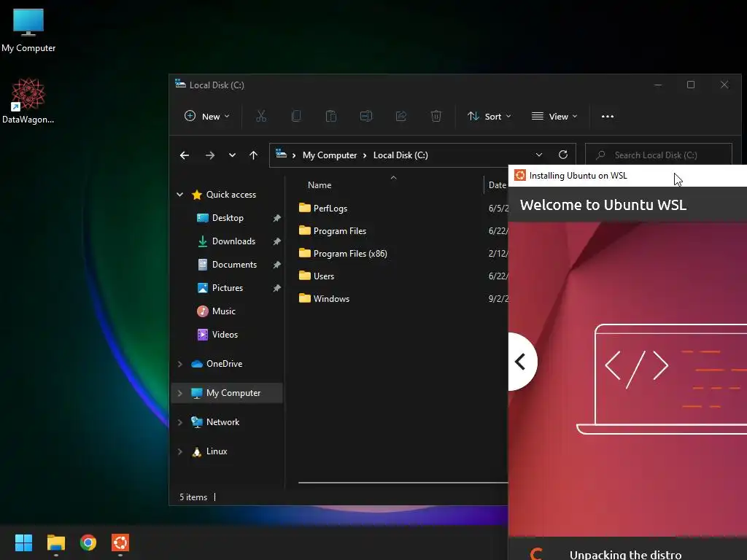The image size is (747, 560).
Task: Click the Rename icon in toolbar
Action: pos(366,116)
